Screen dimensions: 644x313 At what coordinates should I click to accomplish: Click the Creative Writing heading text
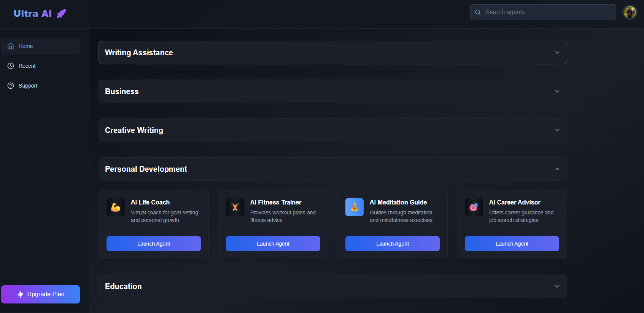pyautogui.click(x=134, y=130)
